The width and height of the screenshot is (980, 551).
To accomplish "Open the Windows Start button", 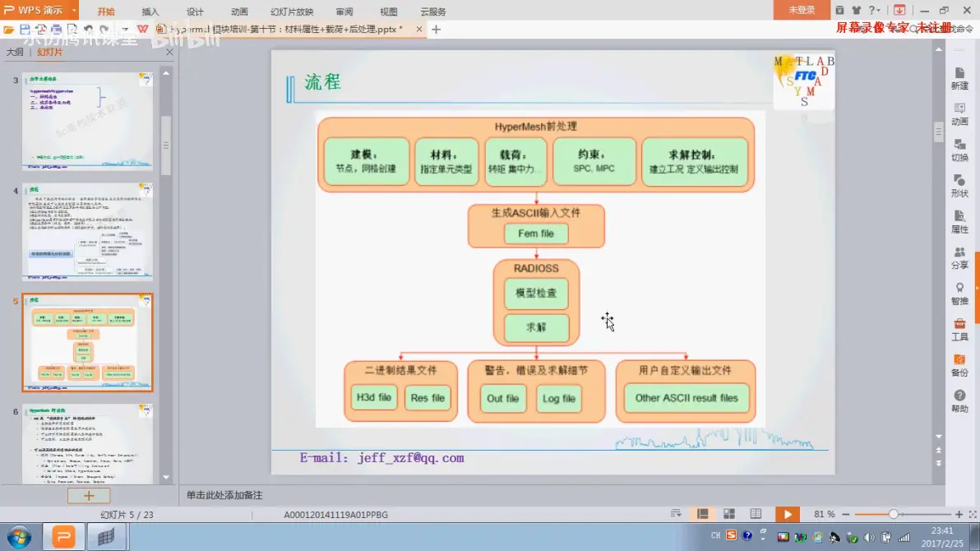I will [x=20, y=537].
